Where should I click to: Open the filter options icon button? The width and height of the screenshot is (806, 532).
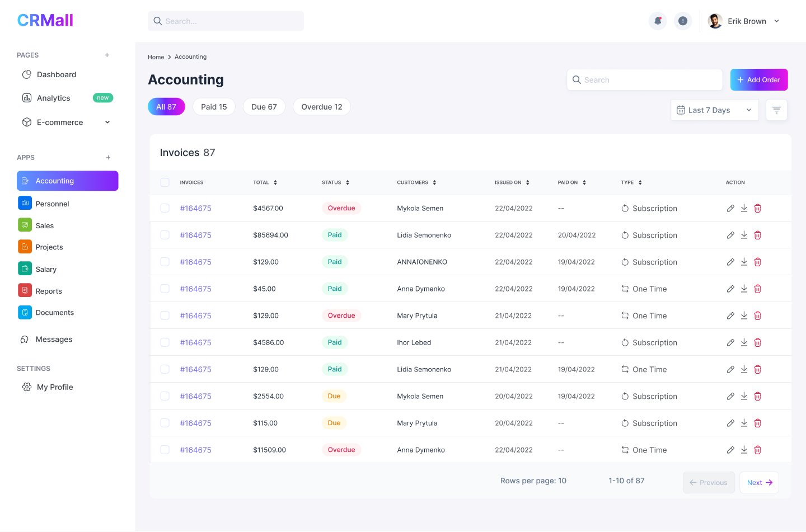click(776, 110)
